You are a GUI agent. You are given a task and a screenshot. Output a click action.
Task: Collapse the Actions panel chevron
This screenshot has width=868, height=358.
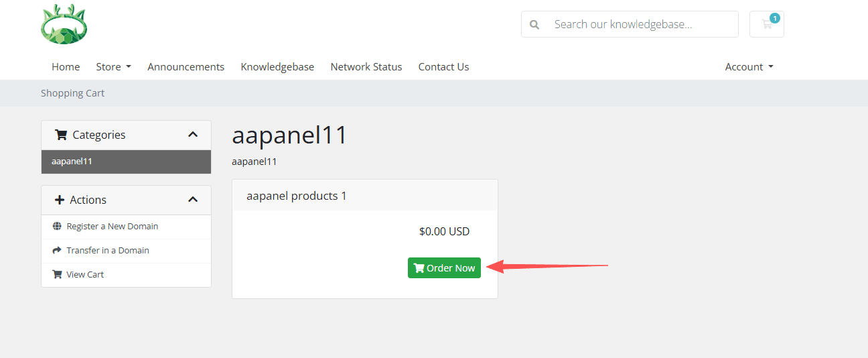coord(193,200)
